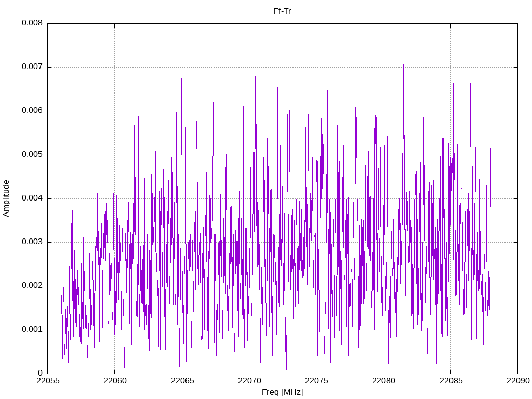Viewport: 532px width, 399px height.
Task: Click the 0.004 y-axis tick label
Action: pyautogui.click(x=32, y=198)
